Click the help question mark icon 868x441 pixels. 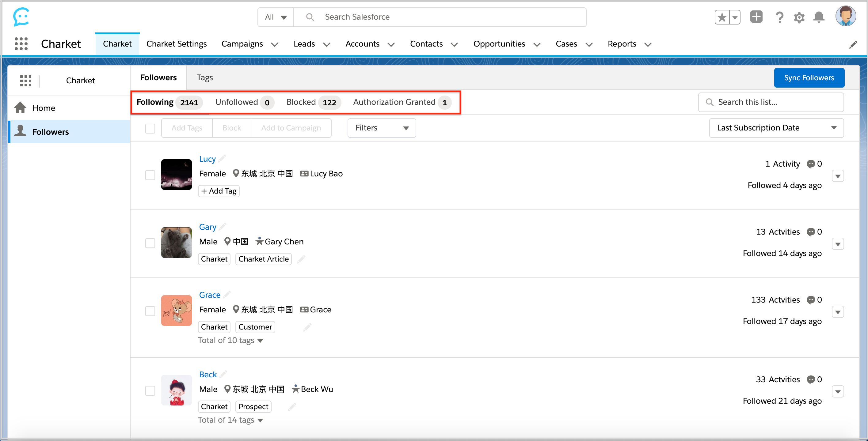pos(779,17)
